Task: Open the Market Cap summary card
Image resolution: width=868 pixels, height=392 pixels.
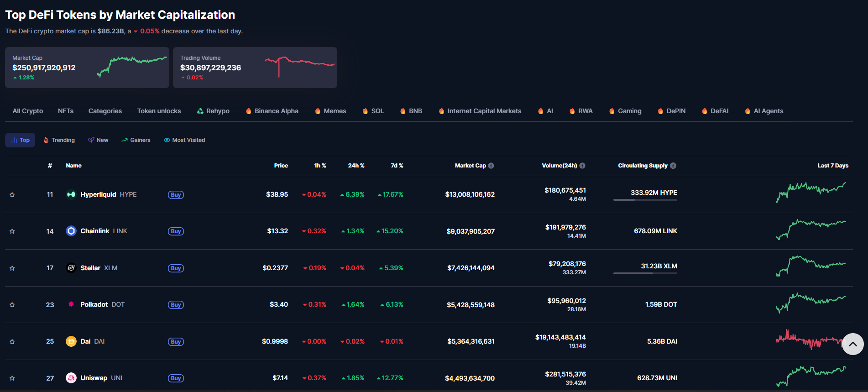Action: 87,68
